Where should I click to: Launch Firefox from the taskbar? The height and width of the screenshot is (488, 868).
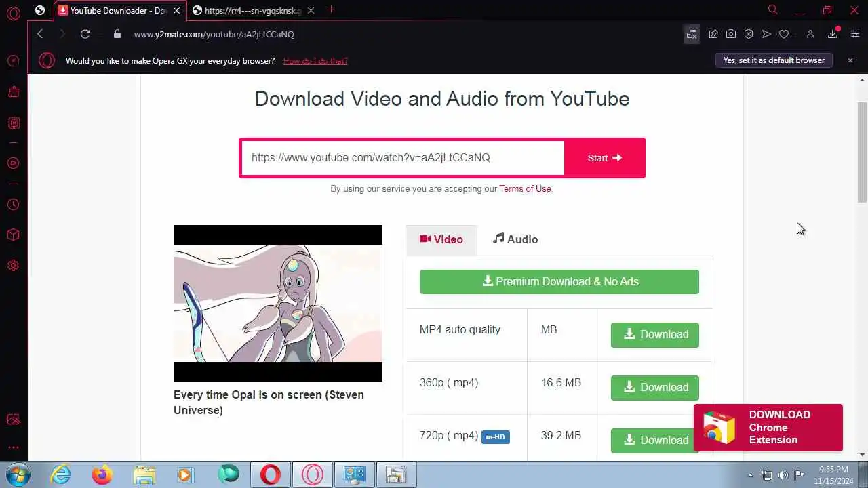pyautogui.click(x=102, y=474)
